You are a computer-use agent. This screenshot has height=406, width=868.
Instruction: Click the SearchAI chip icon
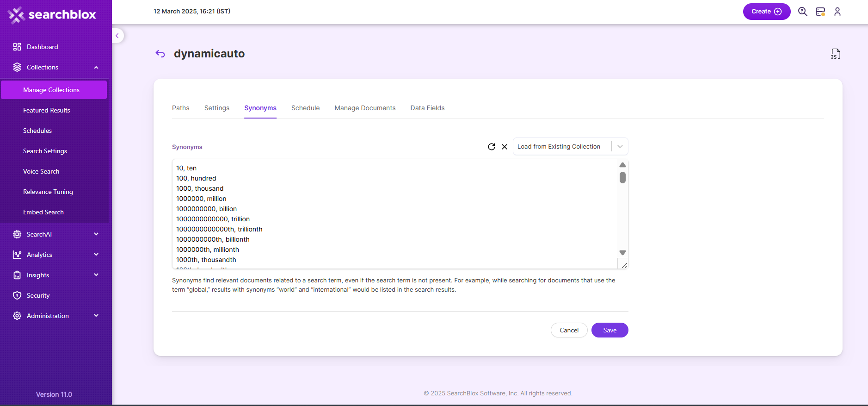17,234
